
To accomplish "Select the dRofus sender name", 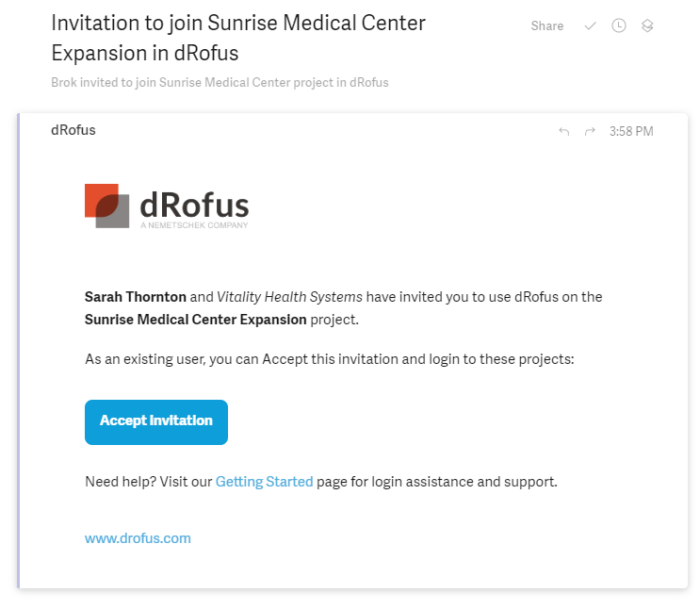I will coord(73,130).
